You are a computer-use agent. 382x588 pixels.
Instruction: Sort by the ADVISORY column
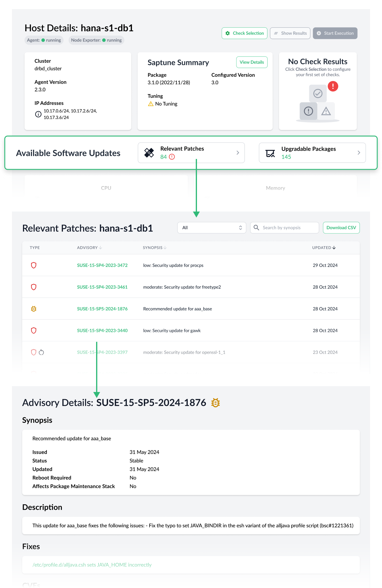[90, 248]
